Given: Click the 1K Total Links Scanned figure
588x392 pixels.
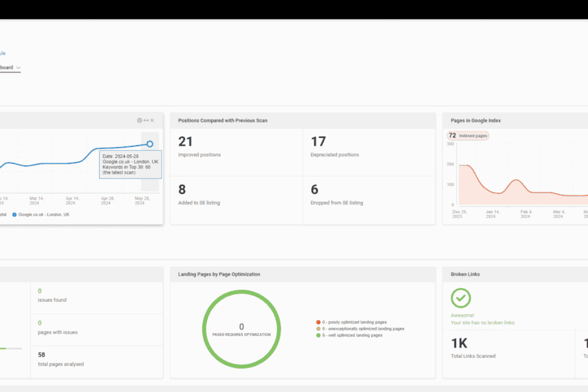Looking at the screenshot, I should [x=459, y=343].
